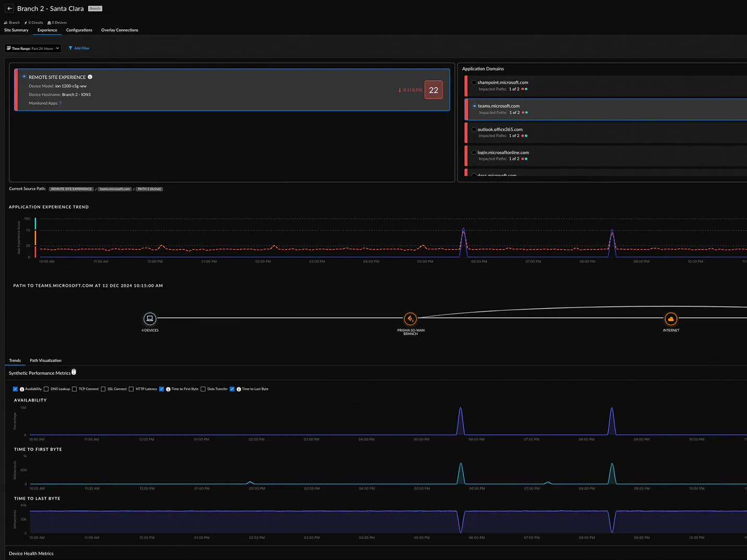Click the filter icon next to Add Filter

[x=71, y=48]
